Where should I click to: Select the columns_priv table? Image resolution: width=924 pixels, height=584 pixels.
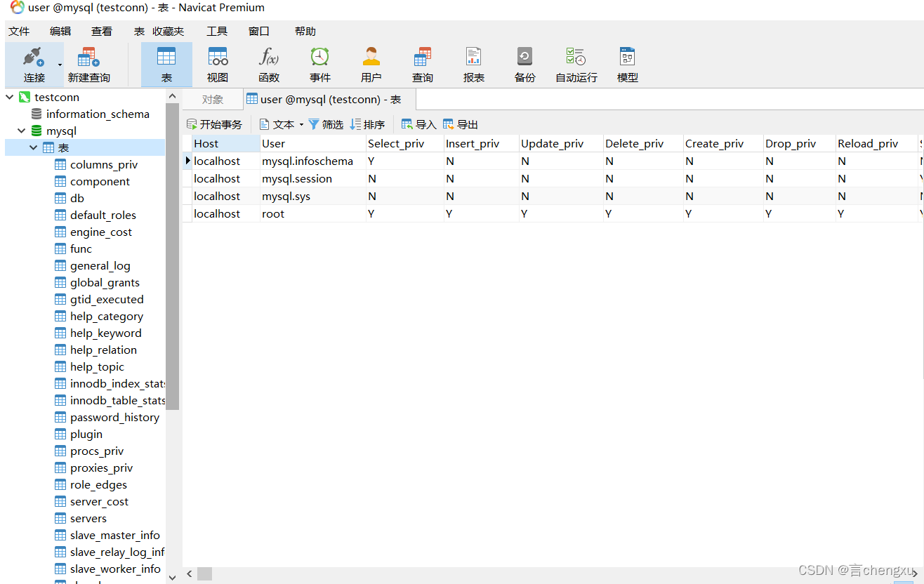(x=104, y=164)
